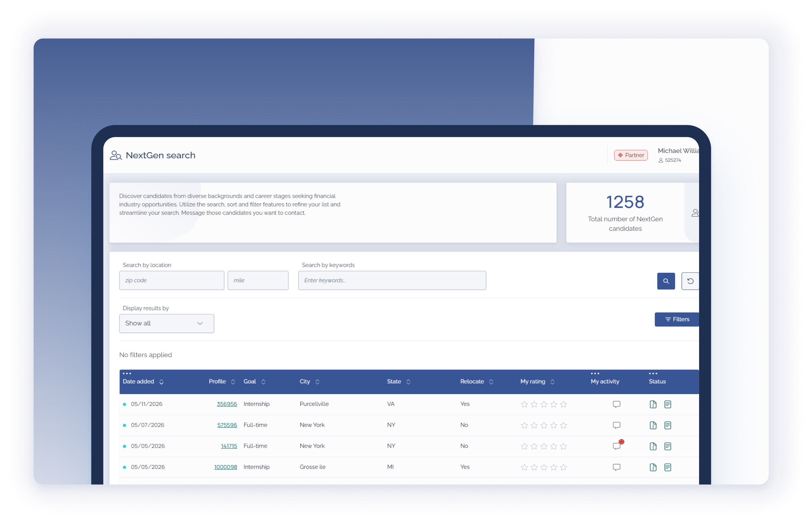Open resume file icon for profile 356956
This screenshot has width=812, height=523.
(x=653, y=404)
